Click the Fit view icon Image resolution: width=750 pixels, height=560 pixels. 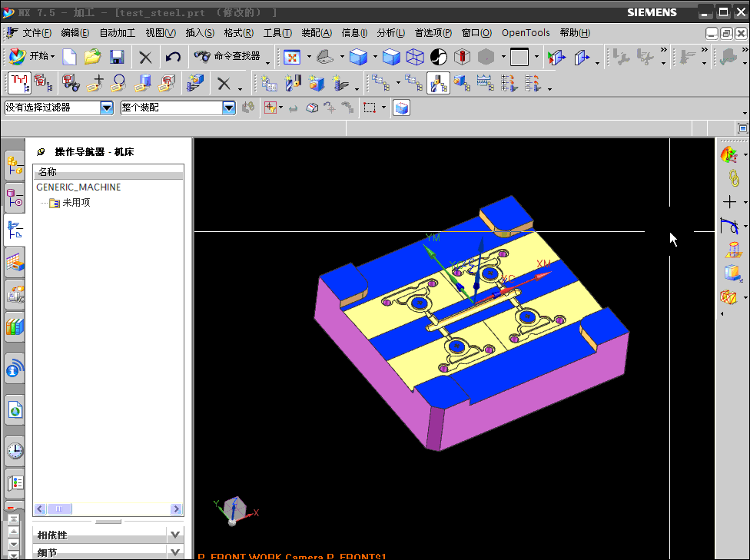292,57
